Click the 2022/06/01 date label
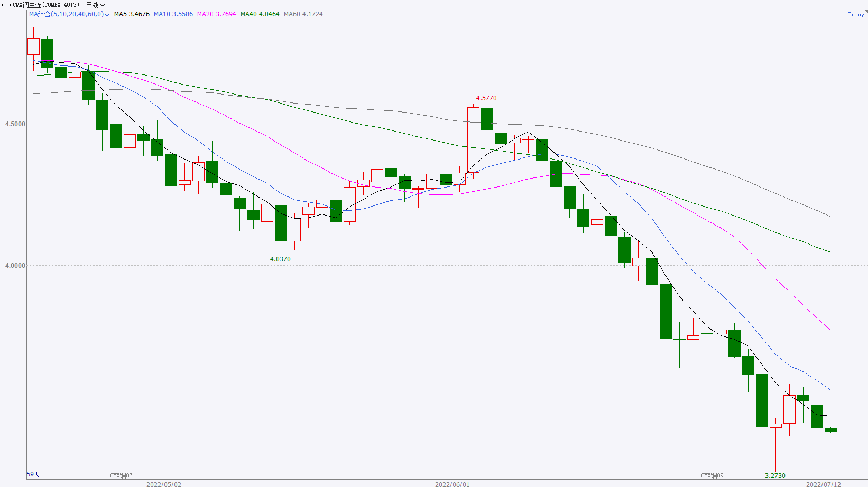The image size is (868, 487). pos(452,484)
